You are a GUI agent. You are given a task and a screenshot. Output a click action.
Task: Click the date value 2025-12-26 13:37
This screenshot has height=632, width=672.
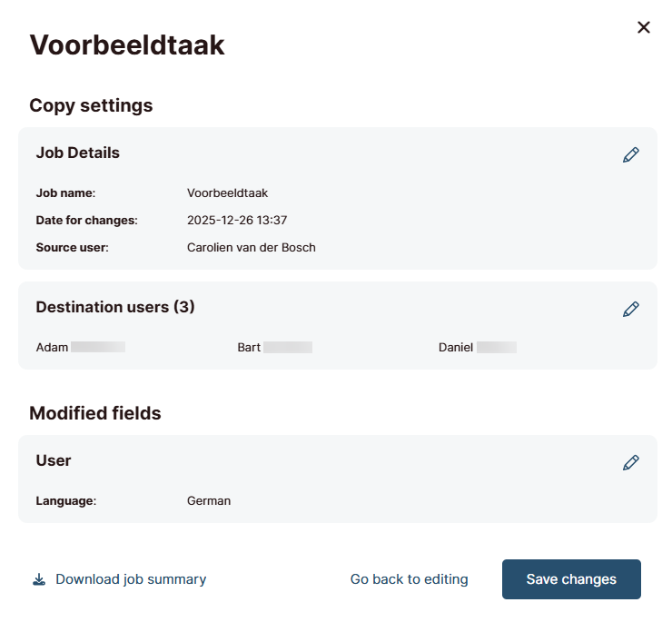coord(237,221)
